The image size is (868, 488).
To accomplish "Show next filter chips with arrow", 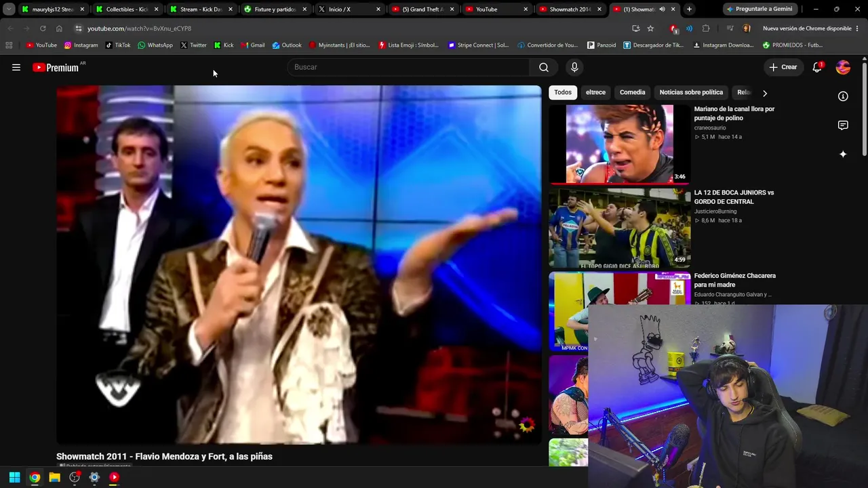I will tap(765, 93).
